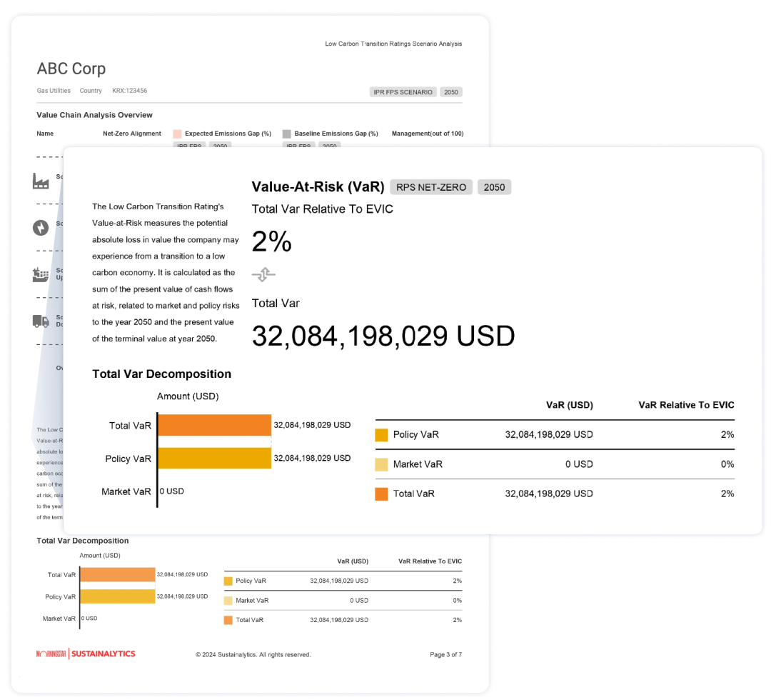Click Market VaR swatch in enlarged table
The height and width of the screenshot is (700, 771).
[382, 464]
